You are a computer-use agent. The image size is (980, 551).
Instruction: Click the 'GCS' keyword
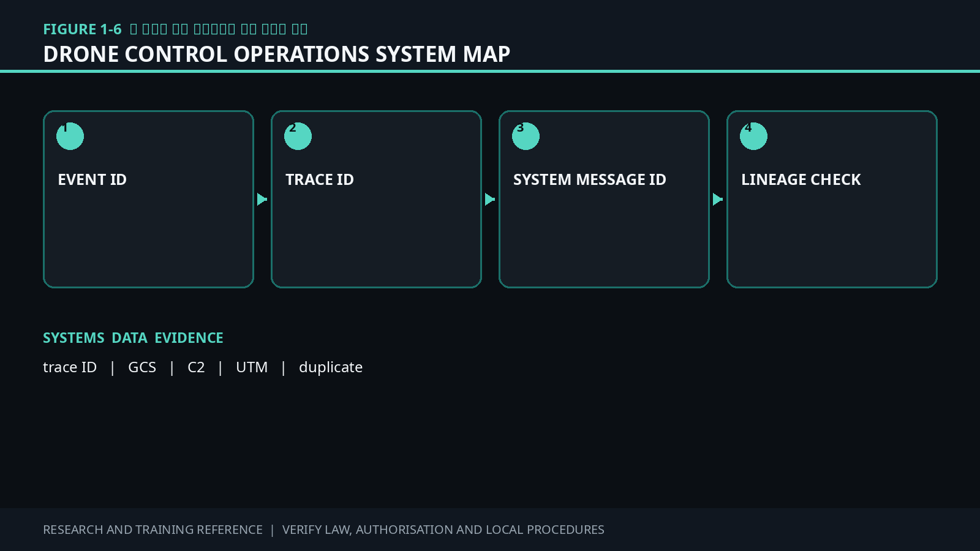pos(142,367)
